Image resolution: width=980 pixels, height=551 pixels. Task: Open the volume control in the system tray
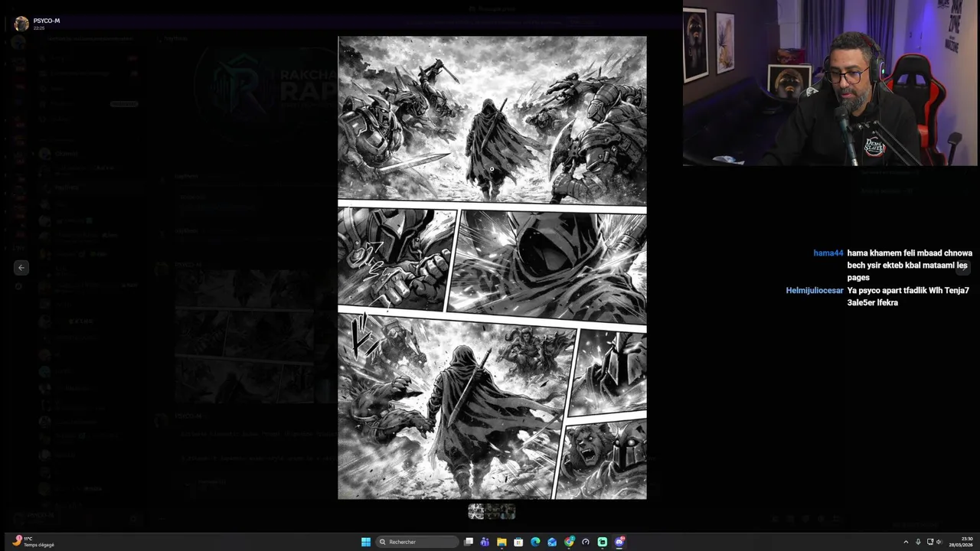(x=939, y=542)
